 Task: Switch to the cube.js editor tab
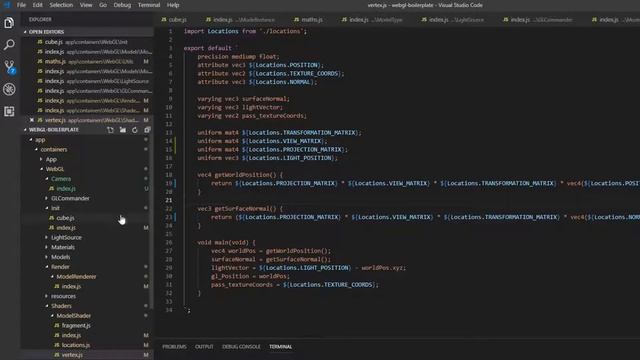tap(175, 20)
